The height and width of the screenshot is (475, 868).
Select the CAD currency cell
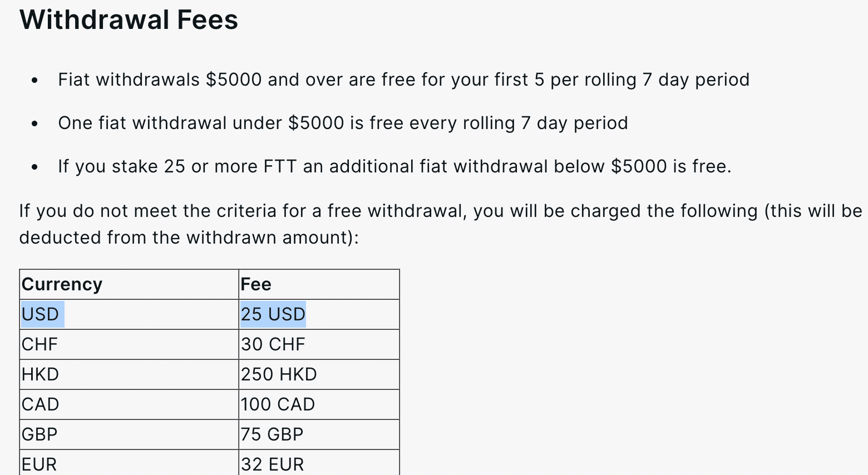tap(129, 404)
